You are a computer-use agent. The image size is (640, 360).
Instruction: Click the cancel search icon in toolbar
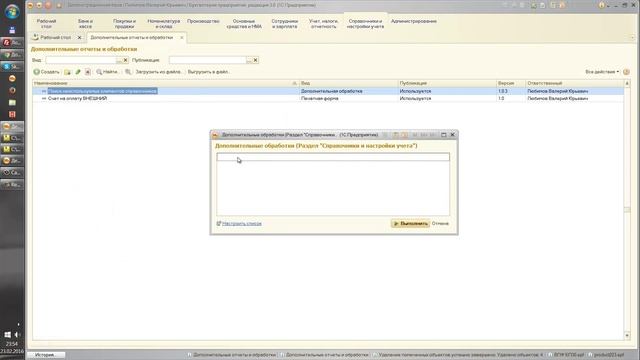tap(128, 72)
